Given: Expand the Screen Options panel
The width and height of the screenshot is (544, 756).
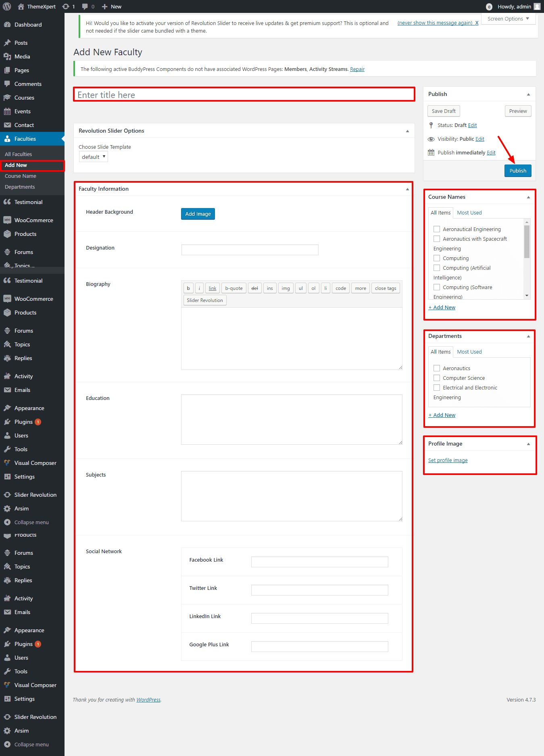Looking at the screenshot, I should [508, 19].
